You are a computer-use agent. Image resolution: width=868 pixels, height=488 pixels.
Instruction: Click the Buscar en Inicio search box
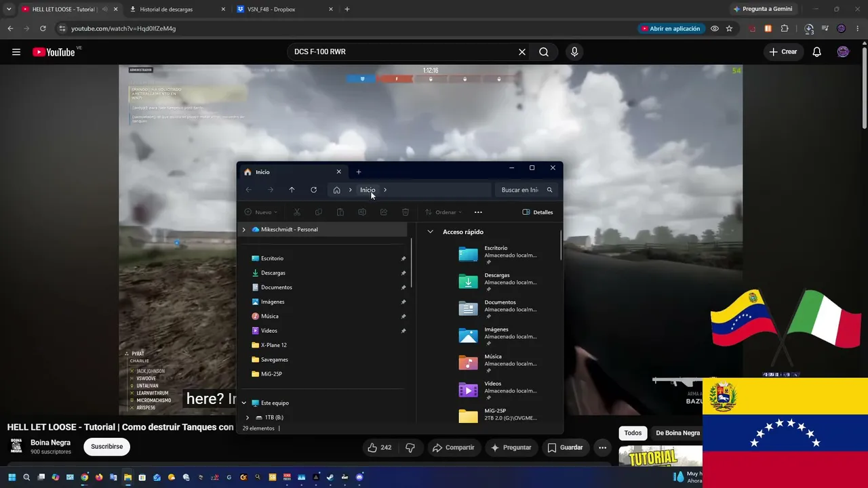tap(527, 190)
